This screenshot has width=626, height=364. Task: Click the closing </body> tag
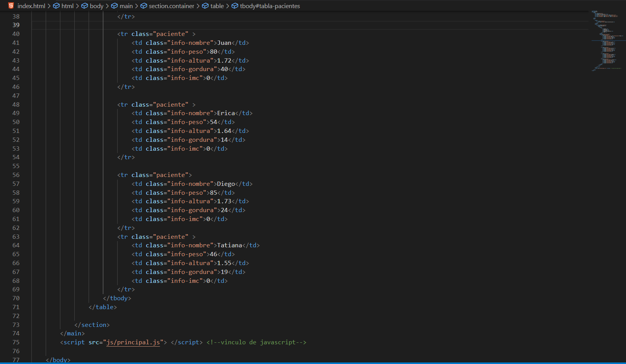tap(58, 360)
